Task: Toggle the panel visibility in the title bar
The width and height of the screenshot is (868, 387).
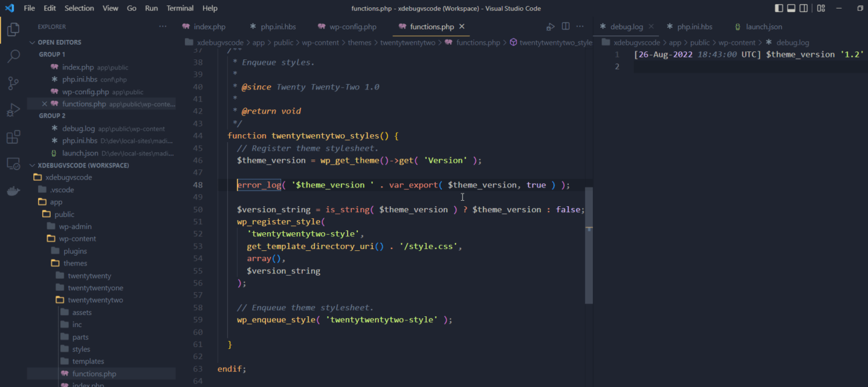Action: (x=791, y=7)
